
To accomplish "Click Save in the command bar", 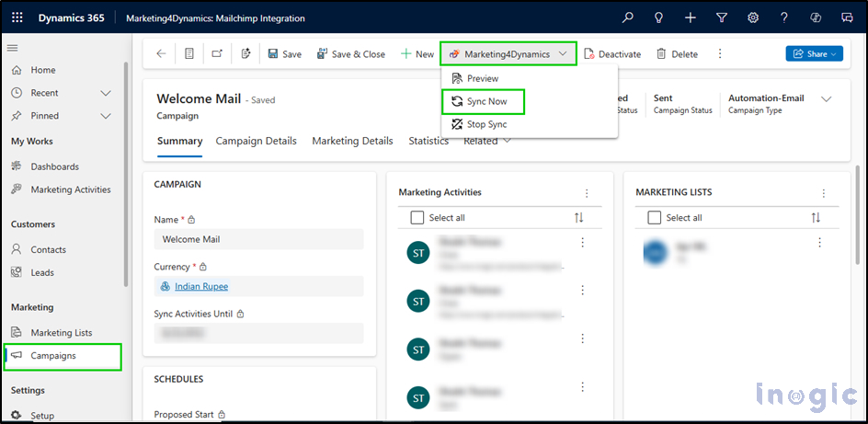I will [x=285, y=54].
